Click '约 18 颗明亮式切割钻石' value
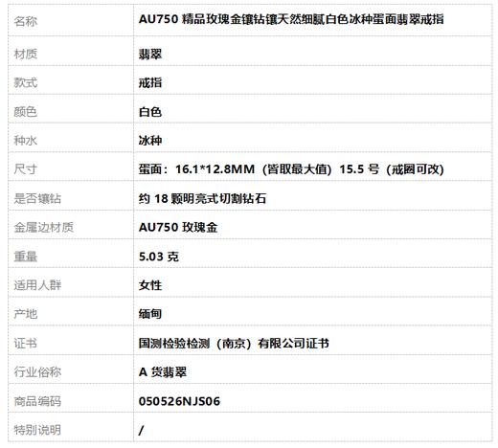The width and height of the screenshot is (498, 448). coord(202,198)
